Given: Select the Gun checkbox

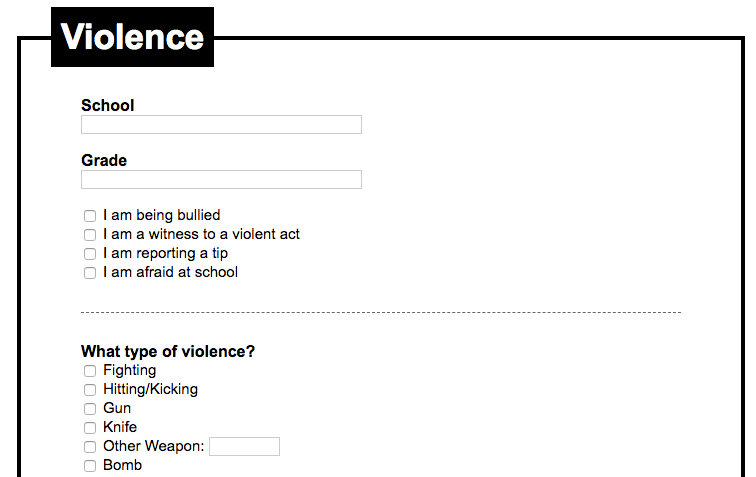Looking at the screenshot, I should pos(90,409).
